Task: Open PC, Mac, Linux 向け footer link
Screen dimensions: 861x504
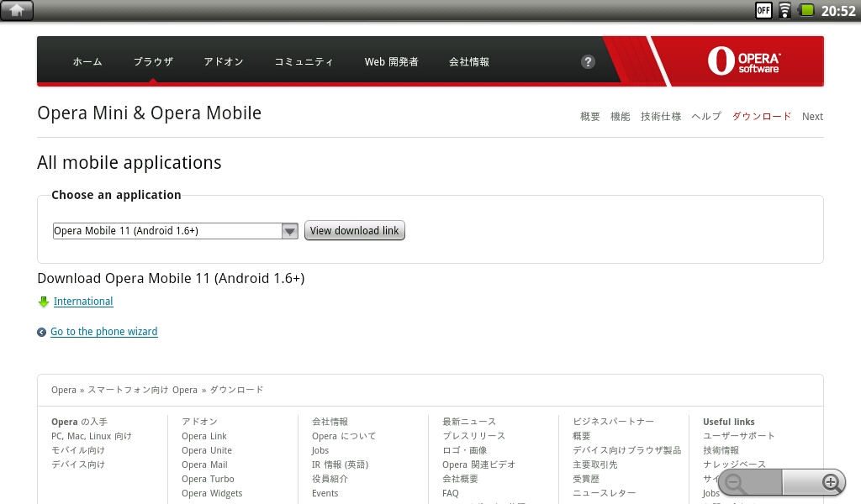Action: (x=91, y=436)
